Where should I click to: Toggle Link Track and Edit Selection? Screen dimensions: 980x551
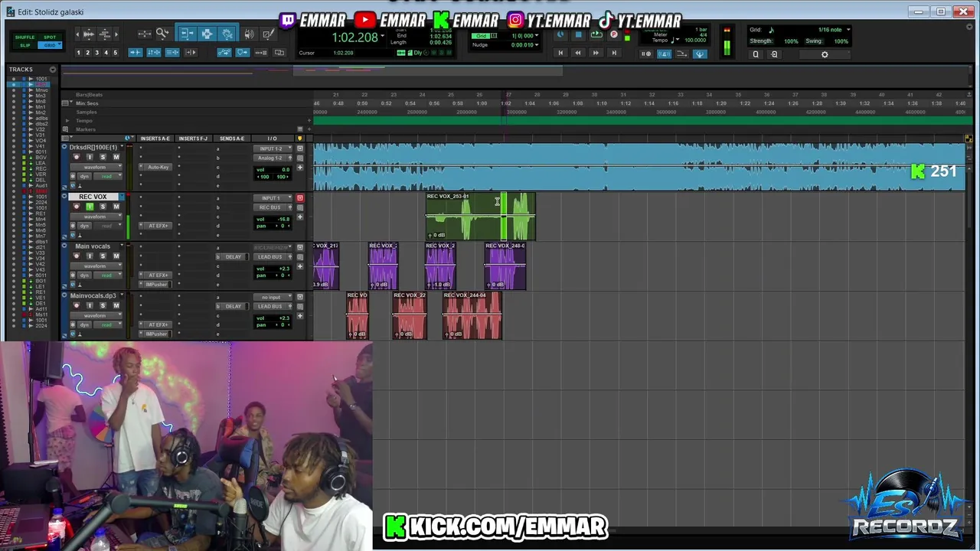coord(172,52)
